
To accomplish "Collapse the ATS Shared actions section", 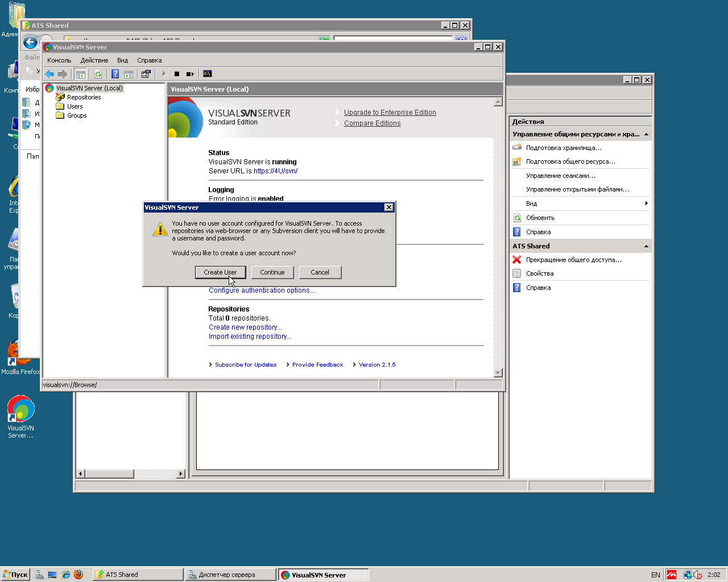I will (646, 246).
